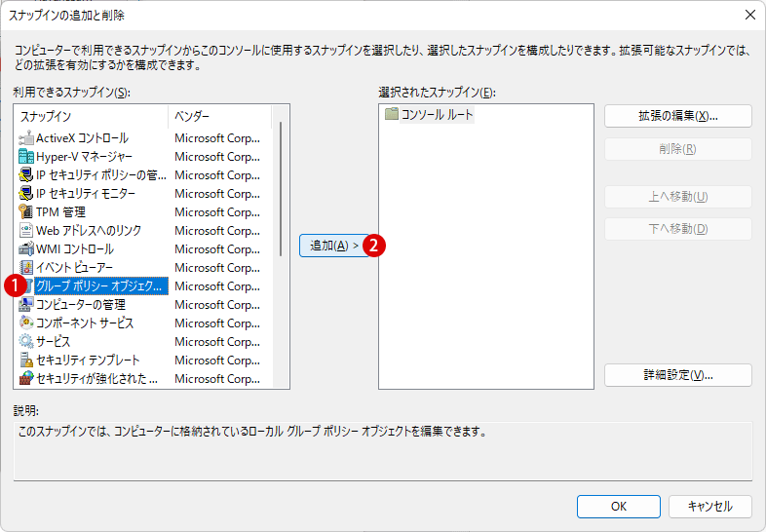
Task: Click the サービス gear icon
Action: [26, 341]
